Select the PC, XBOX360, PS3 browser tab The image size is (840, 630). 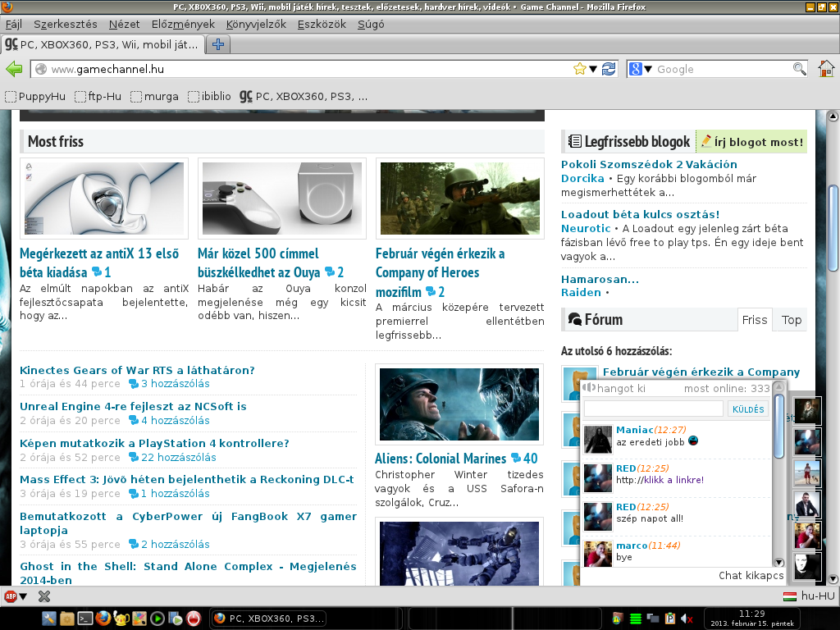pos(103,44)
